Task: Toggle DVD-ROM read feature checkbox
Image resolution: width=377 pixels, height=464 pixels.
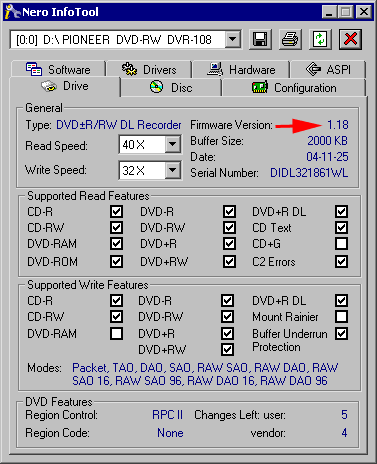Action: pyautogui.click(x=116, y=261)
